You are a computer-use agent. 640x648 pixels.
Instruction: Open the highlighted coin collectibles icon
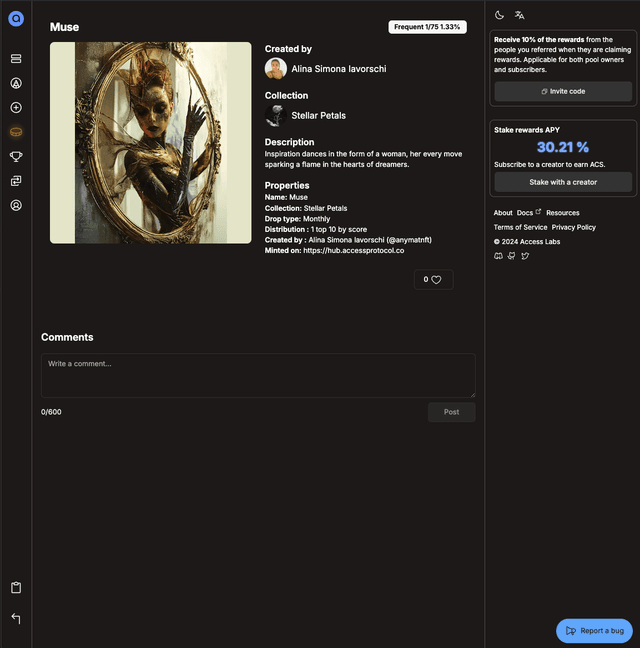pyautogui.click(x=16, y=132)
